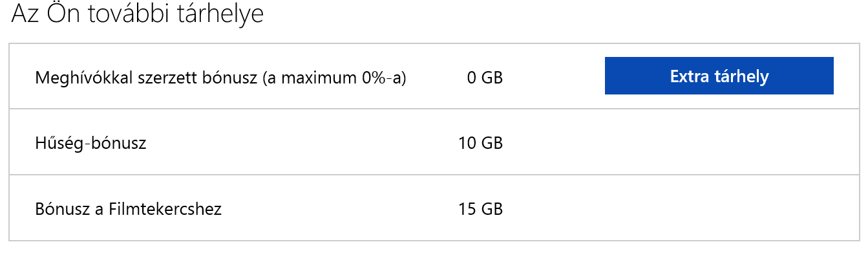Select the referral bonus table row
This screenshot has height=253, width=868.
[434, 76]
